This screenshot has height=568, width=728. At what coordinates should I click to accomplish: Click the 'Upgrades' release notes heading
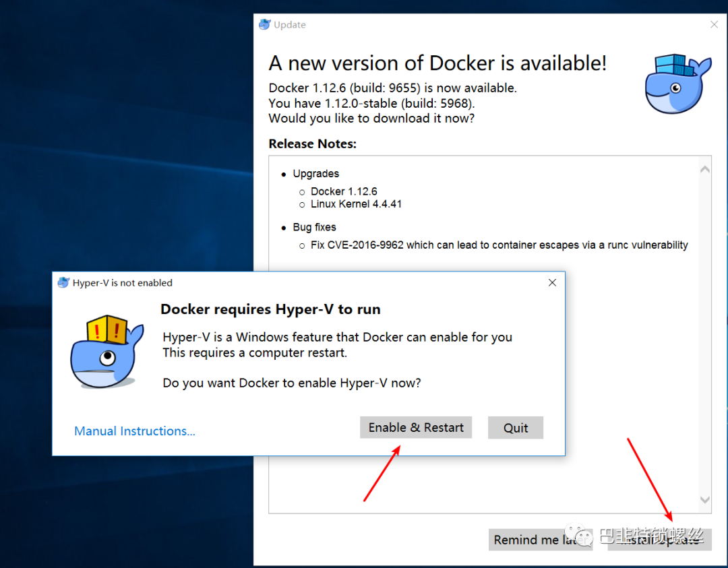point(315,174)
